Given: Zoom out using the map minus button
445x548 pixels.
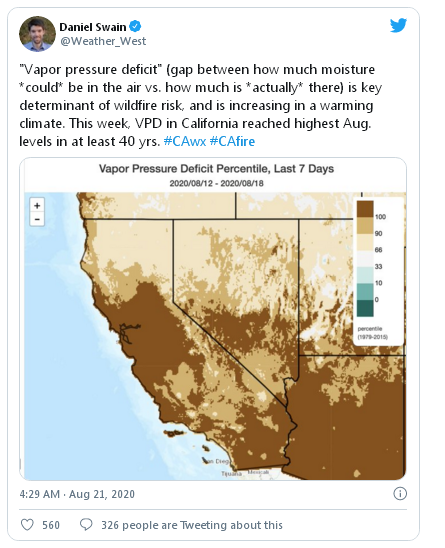Looking at the screenshot, I should pyautogui.click(x=37, y=219).
